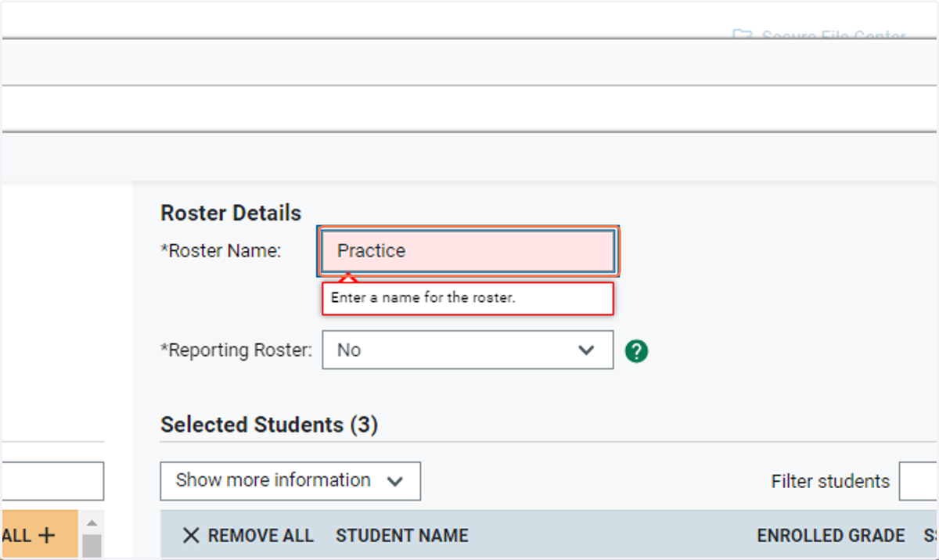Click the left panel search input field
This screenshot has width=939, height=560.
(52, 481)
